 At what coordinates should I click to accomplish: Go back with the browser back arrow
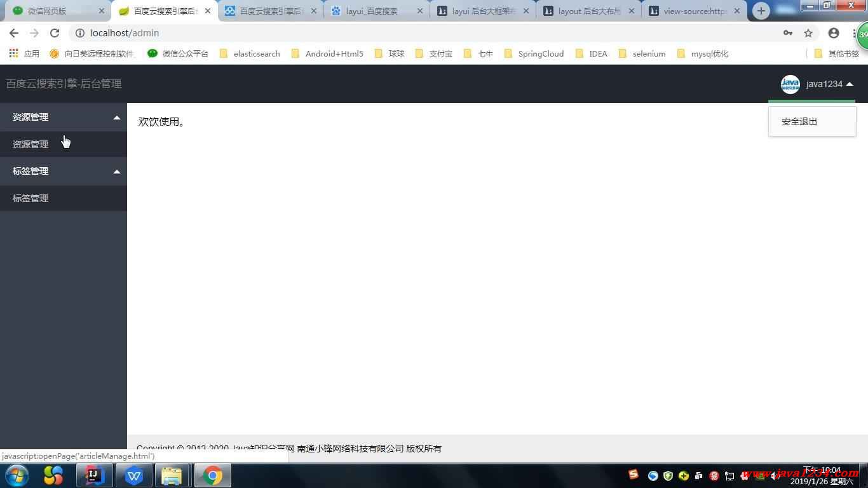(14, 33)
